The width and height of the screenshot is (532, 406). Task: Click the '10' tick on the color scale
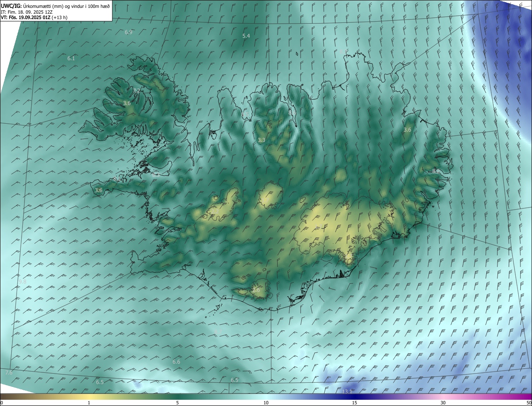(266, 403)
